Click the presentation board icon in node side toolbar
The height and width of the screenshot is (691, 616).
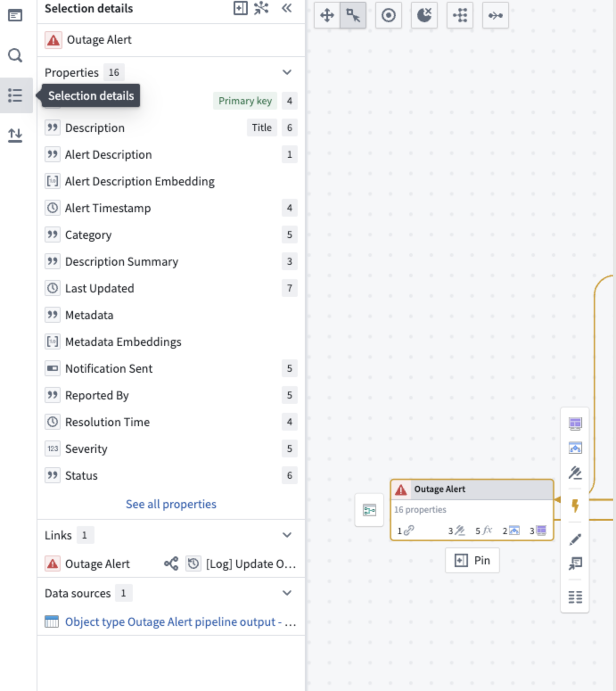coord(575,564)
